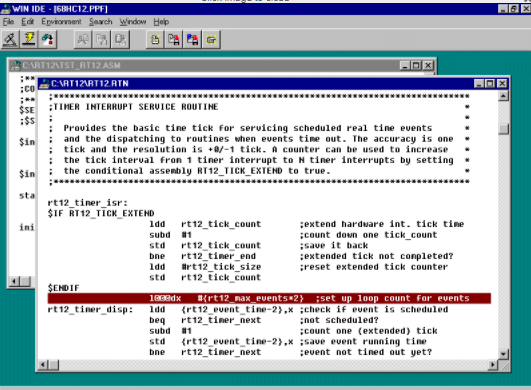The image size is (531, 390).
Task: Click the 'bne rt12_timer_end' instruction
Action: coord(203,256)
